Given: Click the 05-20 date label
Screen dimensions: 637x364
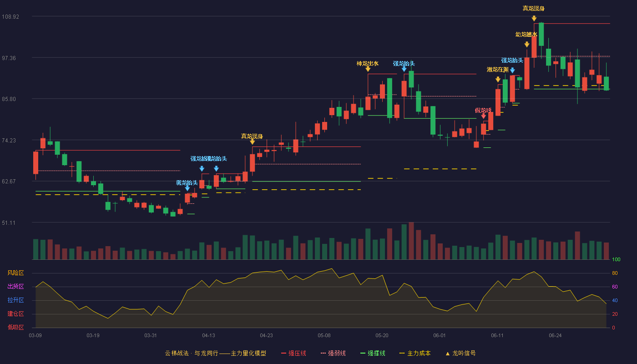Looking at the screenshot, I should pos(382,335).
